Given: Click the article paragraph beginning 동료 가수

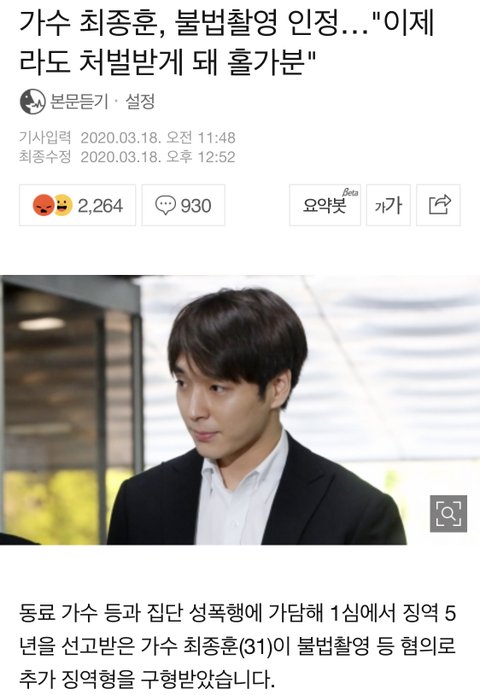Looking at the screenshot, I should (238, 646).
